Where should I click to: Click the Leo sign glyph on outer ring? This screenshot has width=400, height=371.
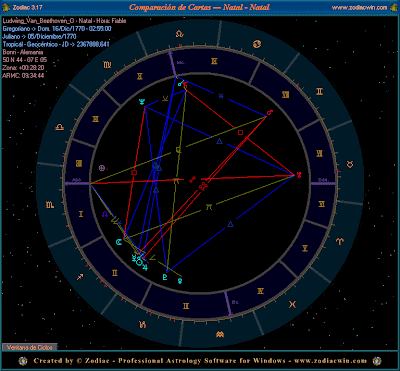[x=180, y=33]
